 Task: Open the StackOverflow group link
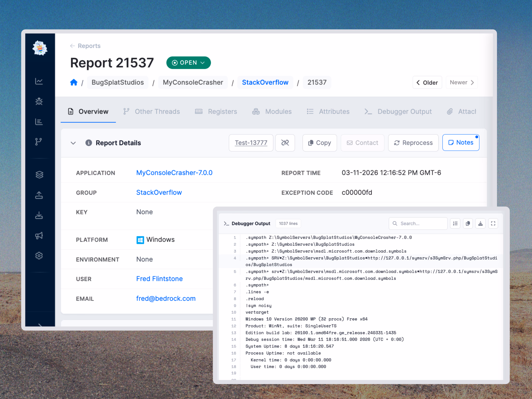(x=159, y=192)
